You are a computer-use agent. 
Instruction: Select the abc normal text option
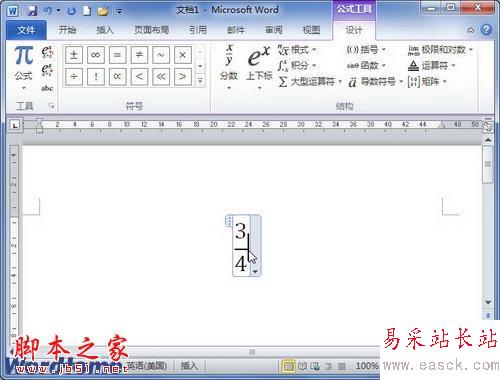pos(47,88)
